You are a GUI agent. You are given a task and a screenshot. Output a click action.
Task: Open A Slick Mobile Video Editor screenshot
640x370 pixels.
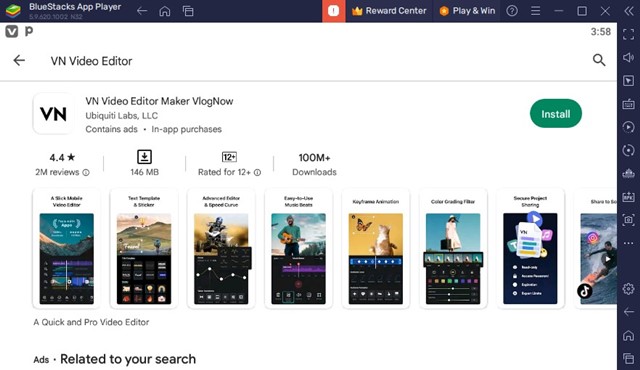67,248
